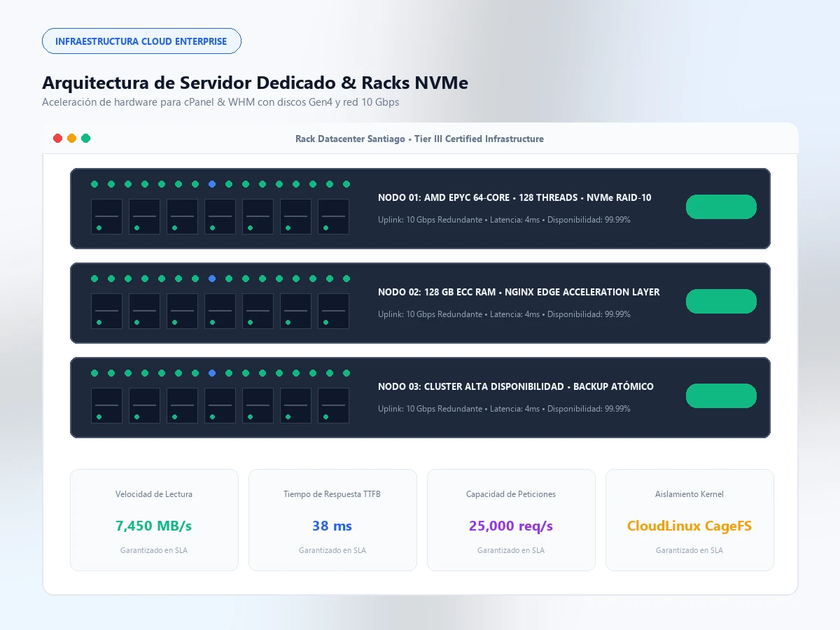Screen dimensions: 840x630
Task: Click the green pill button on NODO 03
Action: pos(721,396)
